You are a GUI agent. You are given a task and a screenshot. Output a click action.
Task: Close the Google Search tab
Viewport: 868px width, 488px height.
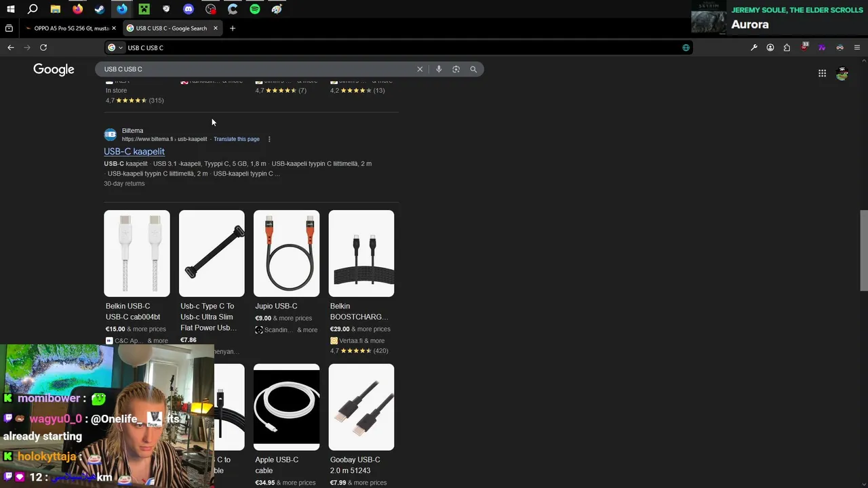pos(216,28)
